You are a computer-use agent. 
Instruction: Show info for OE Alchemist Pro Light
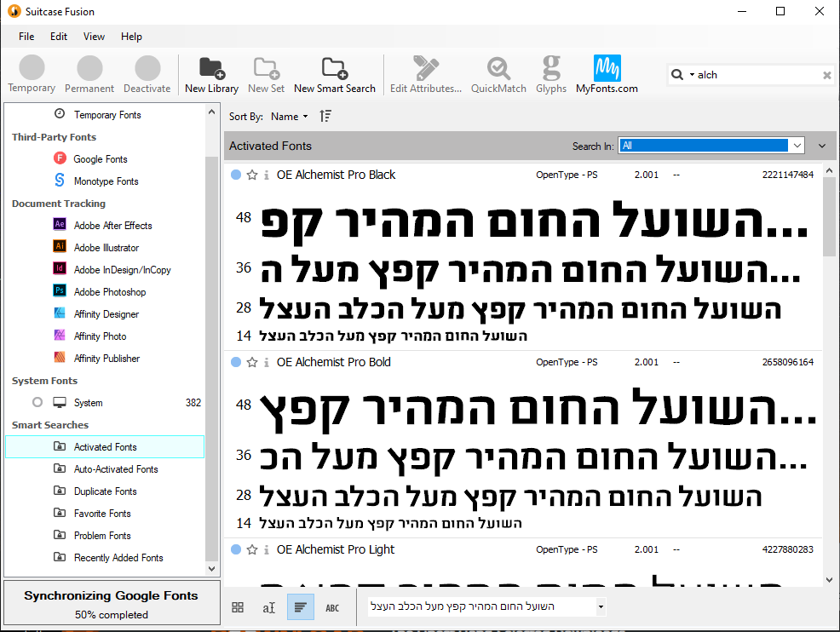pos(267,550)
